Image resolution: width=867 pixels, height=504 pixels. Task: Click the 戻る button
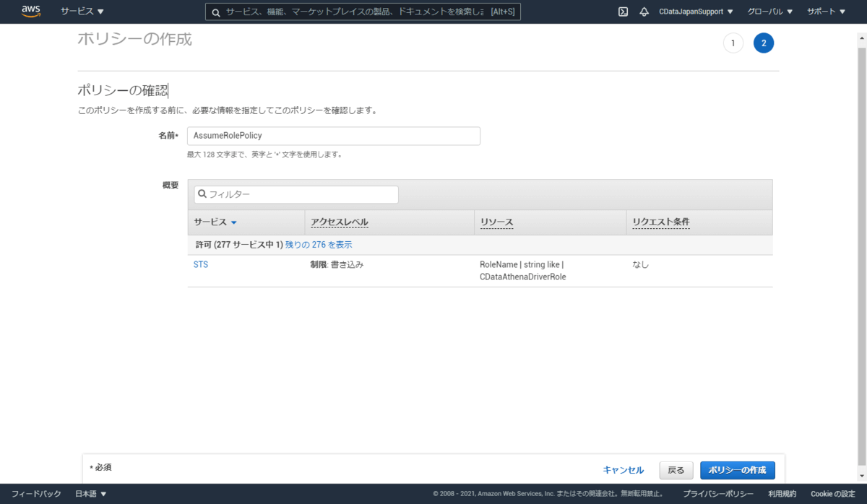coord(676,470)
